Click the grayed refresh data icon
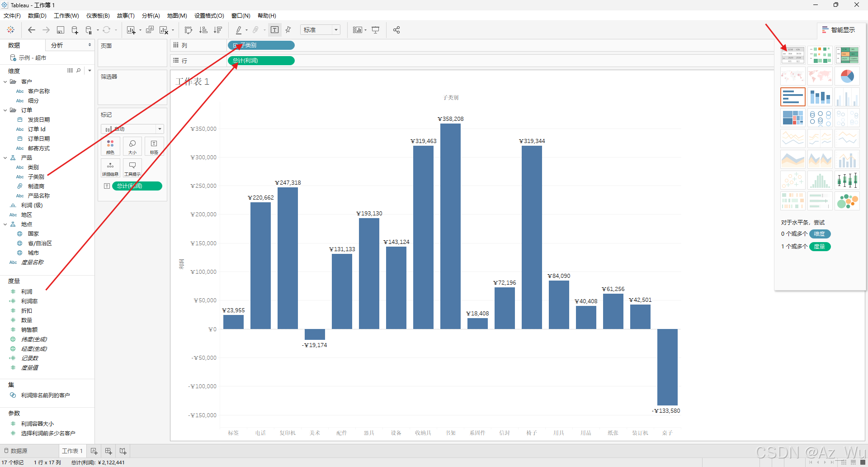Image resolution: width=868 pixels, height=467 pixels. (106, 30)
